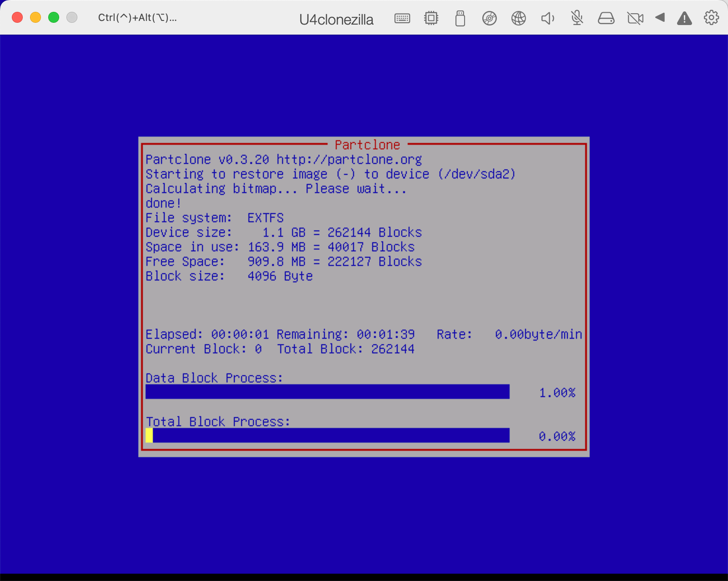
Task: Open the CPU processor icon
Action: coord(431,18)
